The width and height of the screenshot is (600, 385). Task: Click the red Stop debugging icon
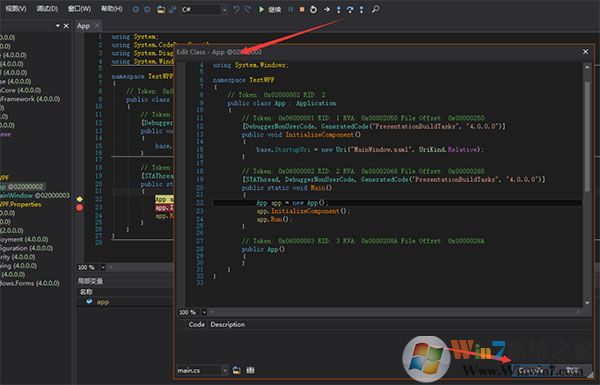coord(302,9)
